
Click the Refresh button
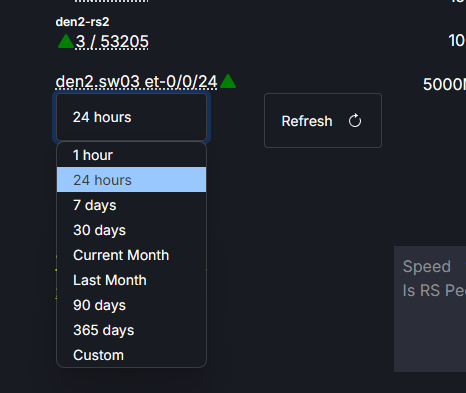(x=323, y=120)
